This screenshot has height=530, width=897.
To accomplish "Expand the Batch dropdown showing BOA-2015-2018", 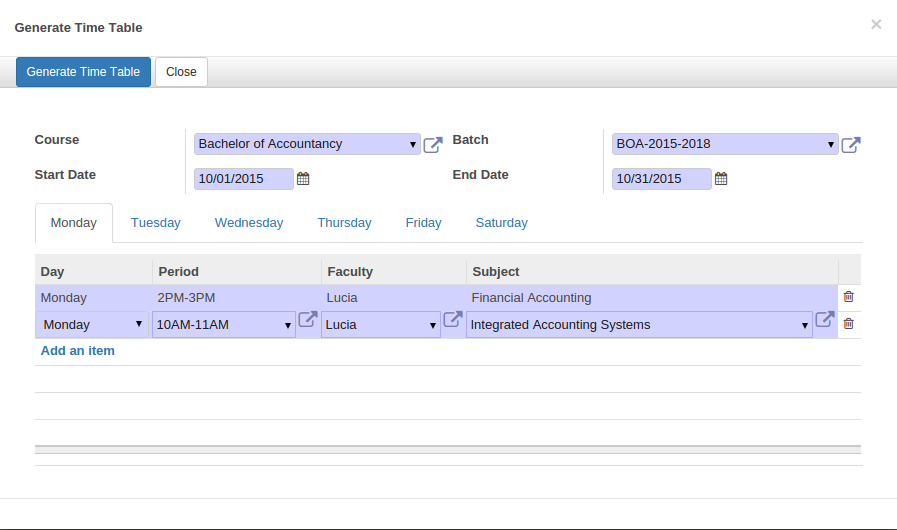I will click(725, 144).
